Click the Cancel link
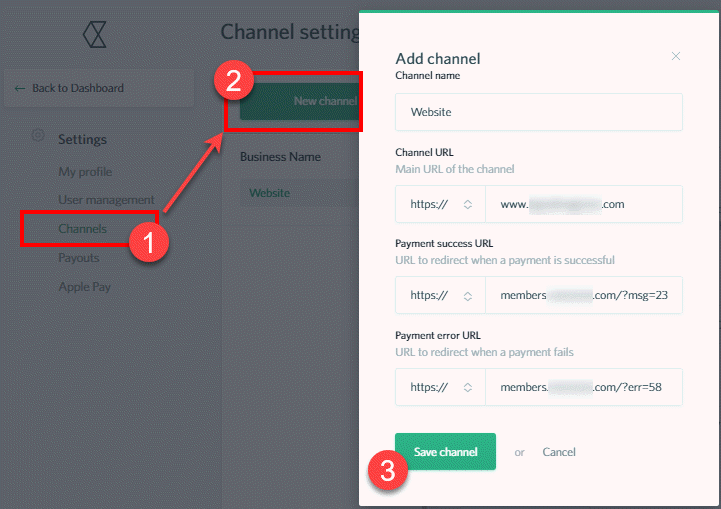Viewport: 721px width, 509px height. tap(559, 452)
